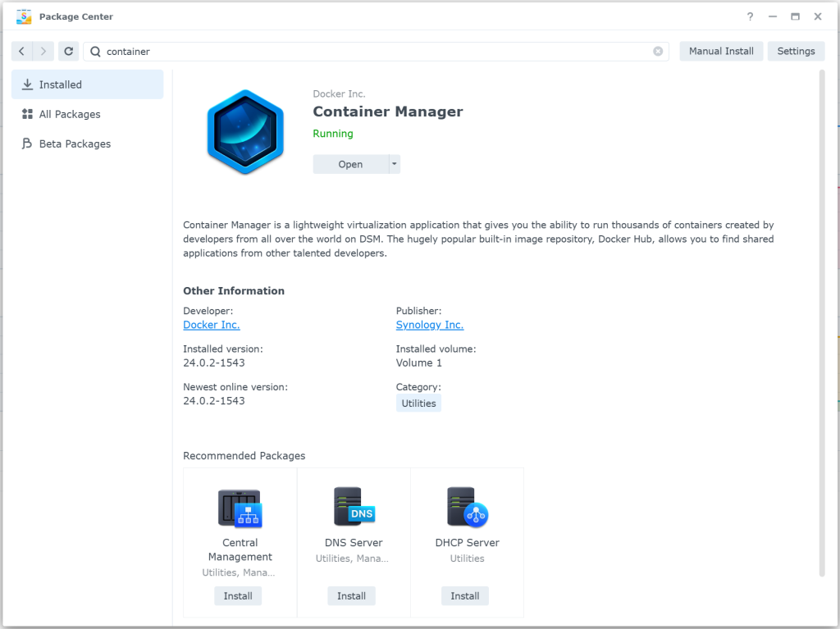Click the Manual Install button

click(721, 52)
